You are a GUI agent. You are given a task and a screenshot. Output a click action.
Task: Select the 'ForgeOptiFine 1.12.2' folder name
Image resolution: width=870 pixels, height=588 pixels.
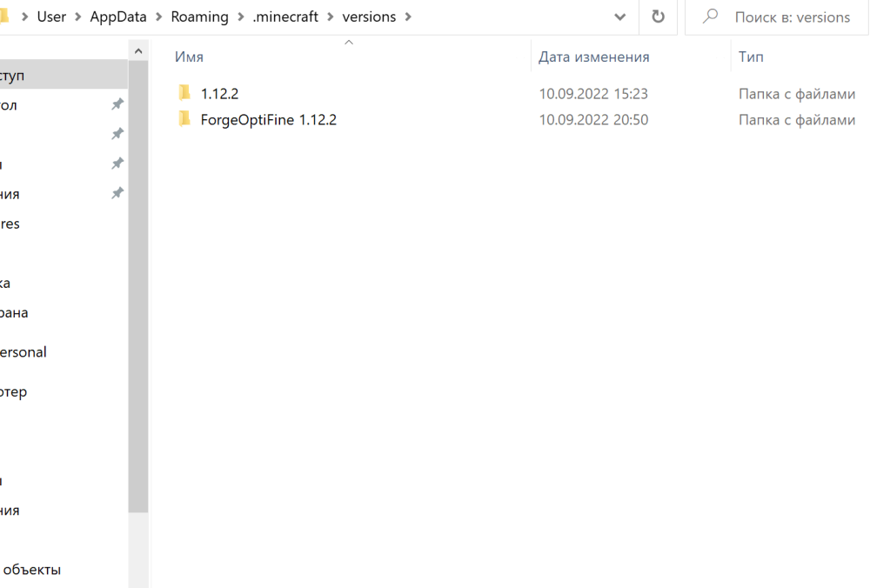point(269,120)
